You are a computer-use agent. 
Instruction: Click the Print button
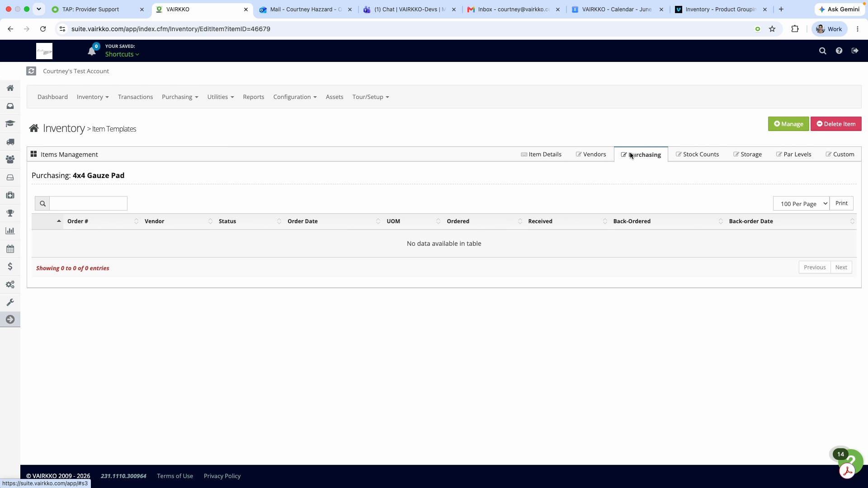point(841,203)
